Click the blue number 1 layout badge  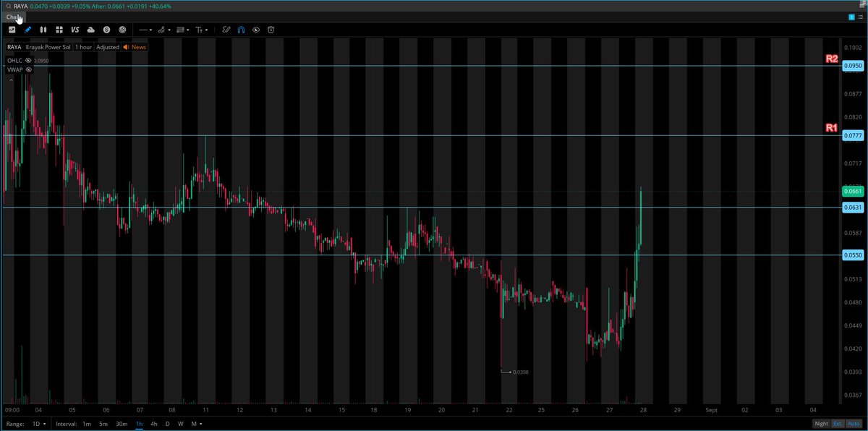coord(851,17)
